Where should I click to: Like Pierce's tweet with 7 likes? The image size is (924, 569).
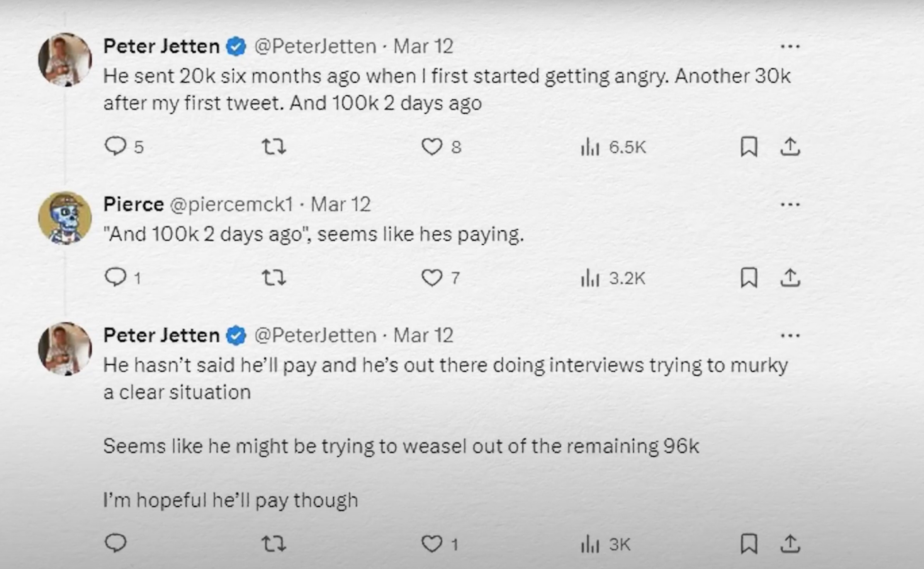coord(431,278)
